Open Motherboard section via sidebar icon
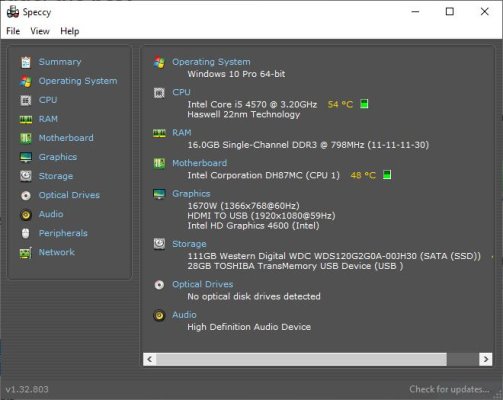The height and width of the screenshot is (400, 503). pos(26,138)
